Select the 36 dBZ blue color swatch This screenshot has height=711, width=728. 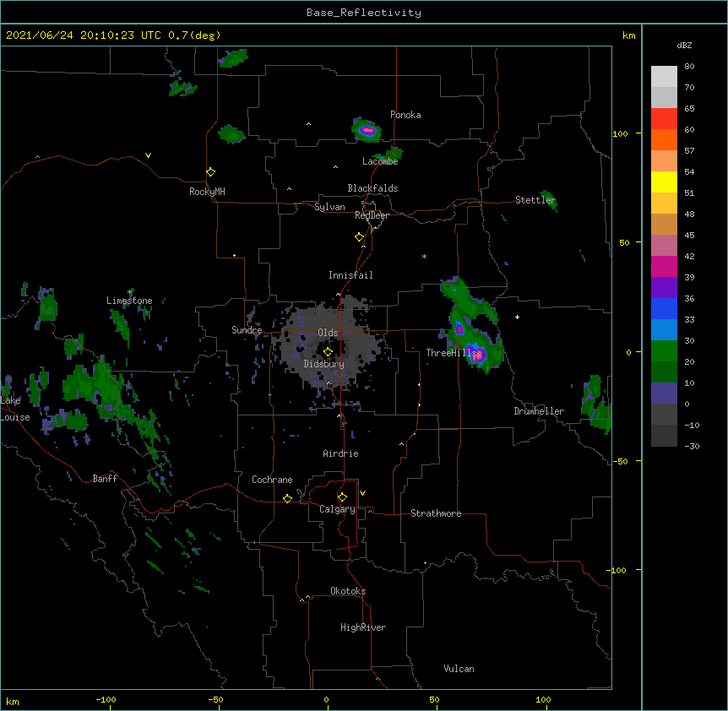[x=664, y=308]
